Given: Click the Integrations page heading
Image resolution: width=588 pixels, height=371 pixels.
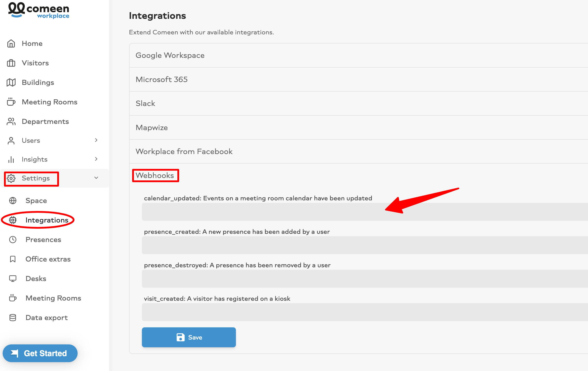Looking at the screenshot, I should (x=157, y=16).
